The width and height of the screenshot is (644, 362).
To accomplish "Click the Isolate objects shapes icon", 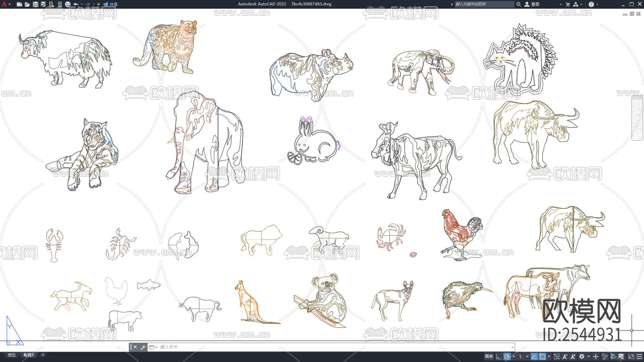I will tap(605, 356).
